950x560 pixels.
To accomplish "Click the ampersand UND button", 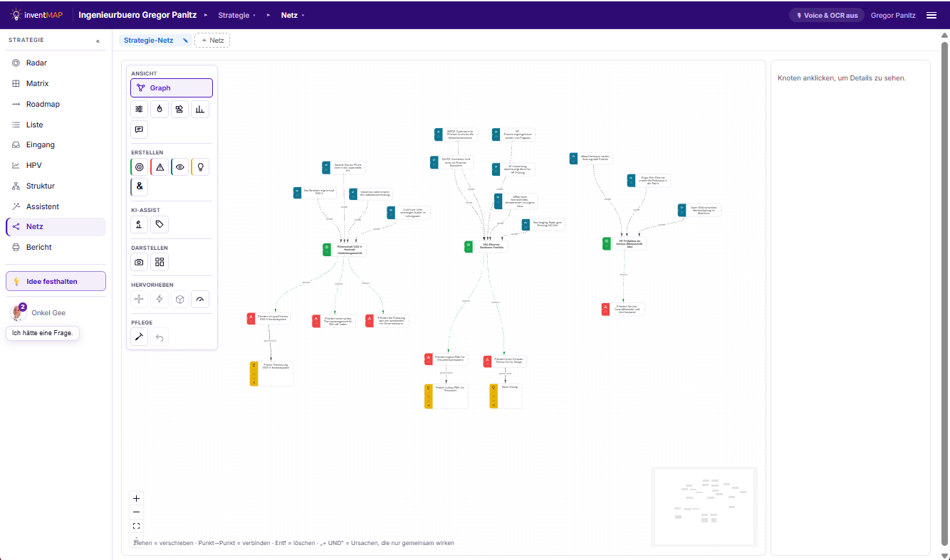I will click(140, 187).
